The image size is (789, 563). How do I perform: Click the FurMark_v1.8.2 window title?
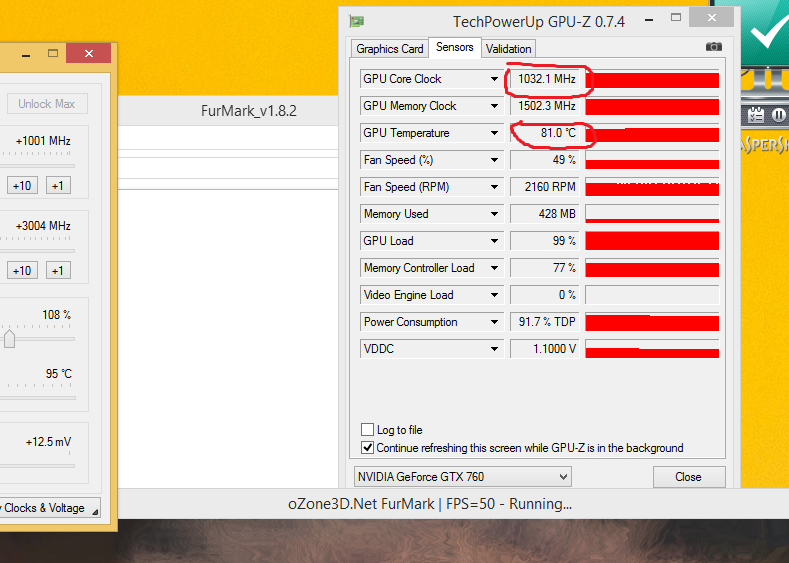click(249, 111)
